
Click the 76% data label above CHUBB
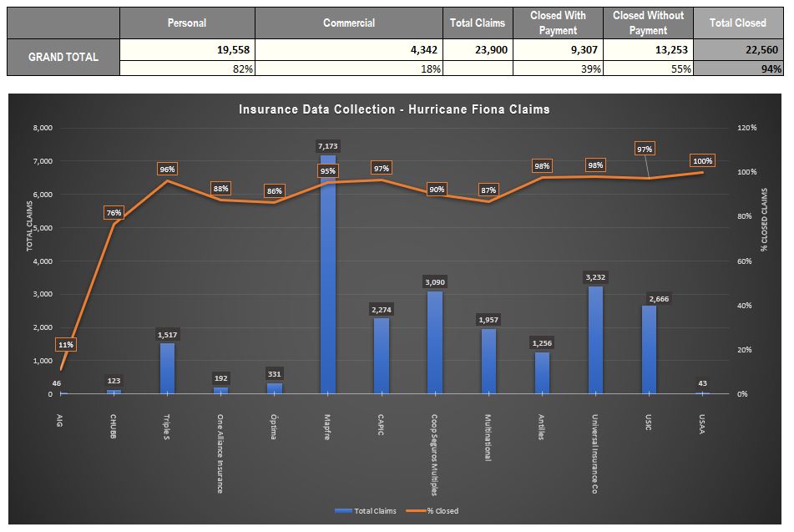(x=114, y=213)
